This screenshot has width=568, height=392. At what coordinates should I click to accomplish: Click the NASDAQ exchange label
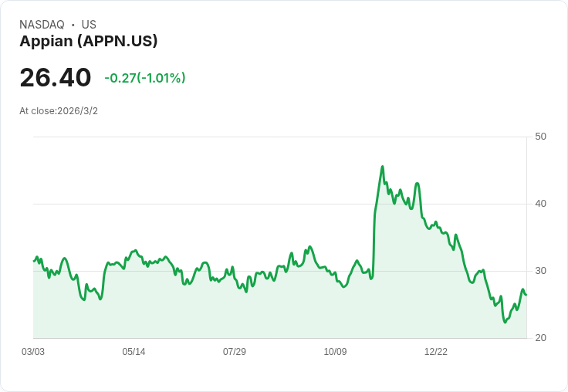[x=42, y=25]
